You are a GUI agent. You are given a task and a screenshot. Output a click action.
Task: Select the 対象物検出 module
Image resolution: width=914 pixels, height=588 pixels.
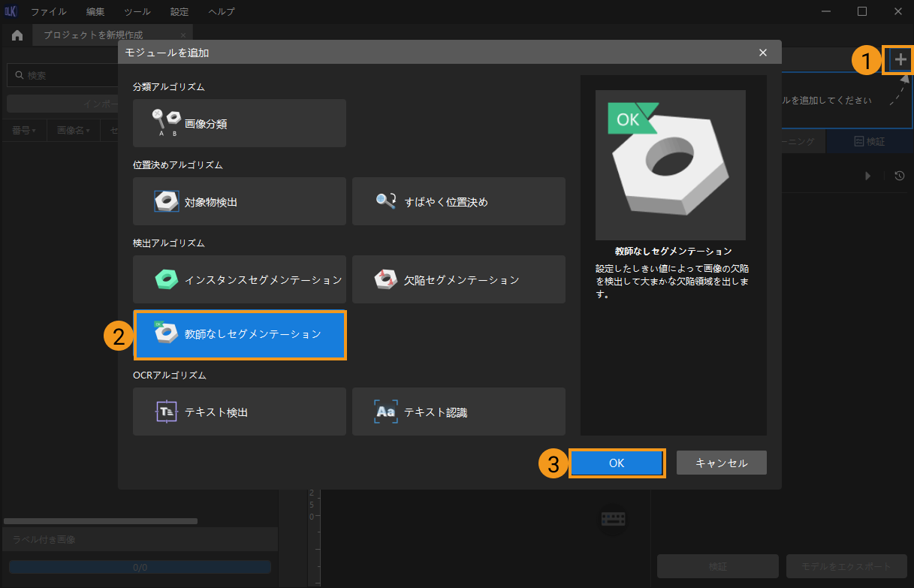click(239, 201)
